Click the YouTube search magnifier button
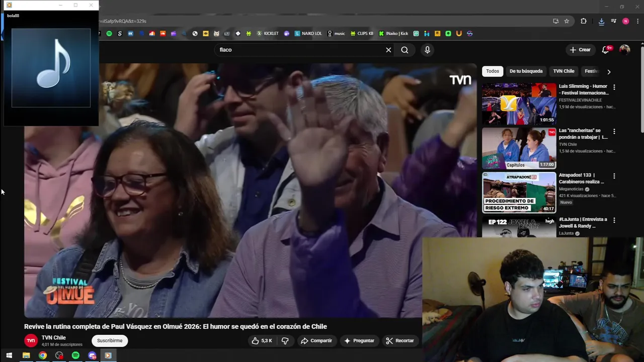This screenshot has height=362, width=644. (x=405, y=50)
